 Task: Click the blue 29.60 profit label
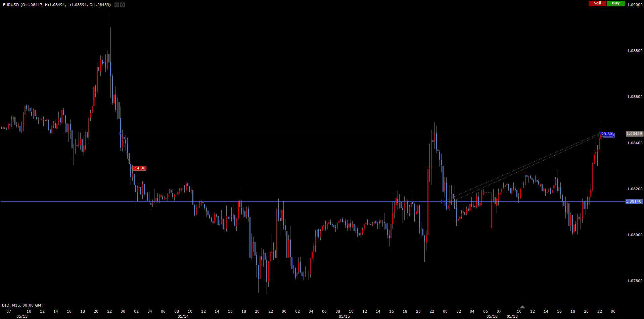pyautogui.click(x=607, y=134)
